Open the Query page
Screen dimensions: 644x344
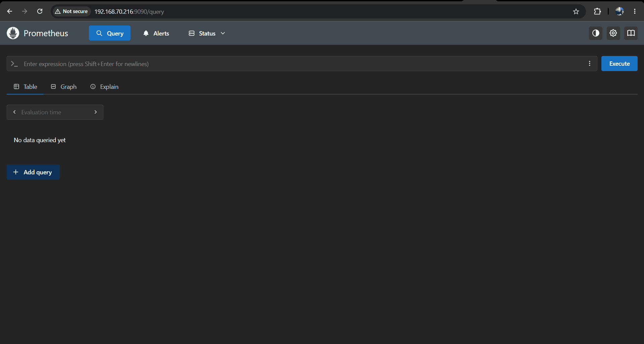click(x=110, y=33)
